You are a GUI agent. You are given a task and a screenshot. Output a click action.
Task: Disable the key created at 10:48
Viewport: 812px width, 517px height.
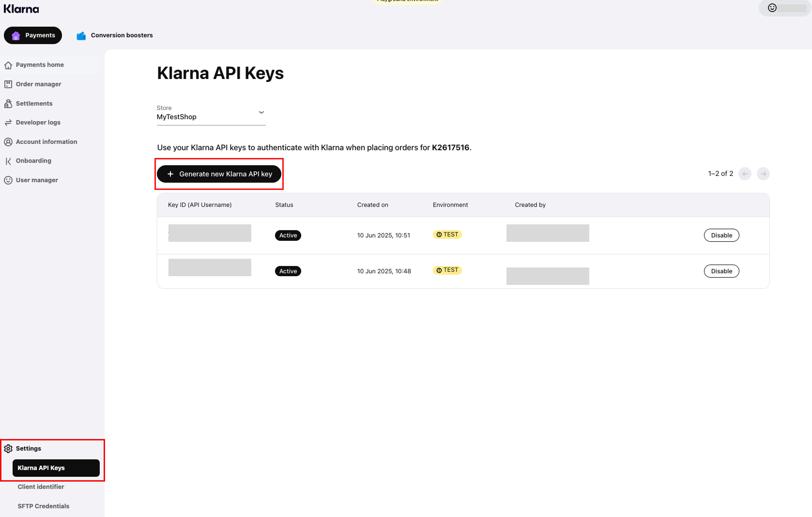click(721, 271)
